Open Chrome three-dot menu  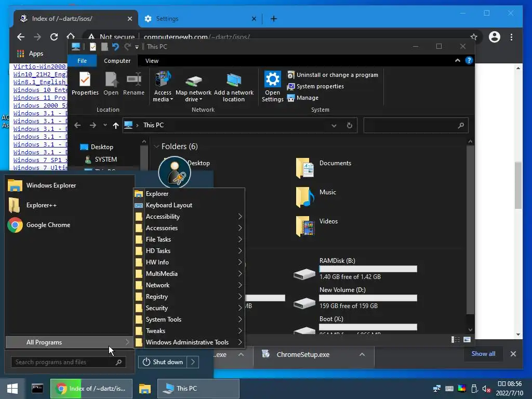[x=511, y=37]
